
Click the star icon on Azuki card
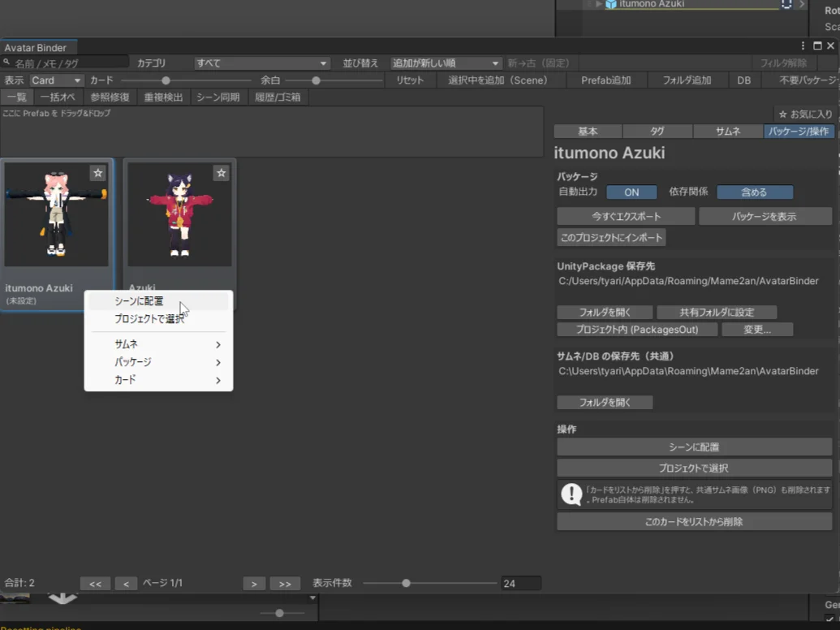221,173
